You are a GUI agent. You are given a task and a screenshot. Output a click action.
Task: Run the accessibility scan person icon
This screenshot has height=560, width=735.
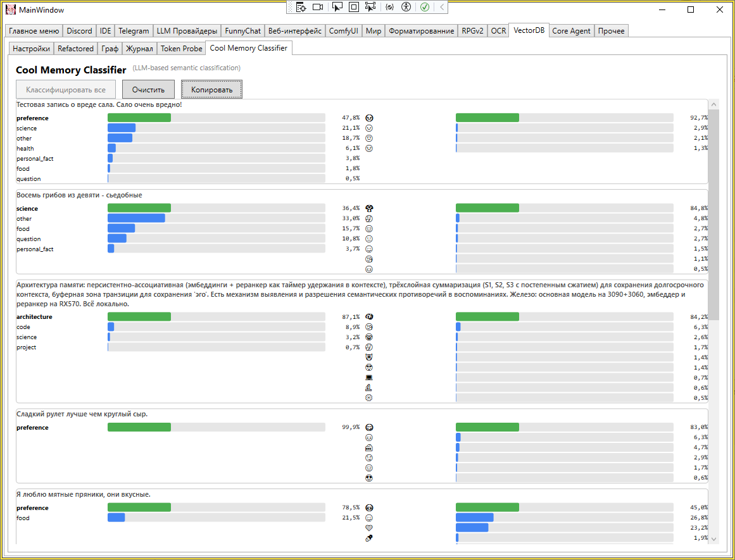click(406, 7)
